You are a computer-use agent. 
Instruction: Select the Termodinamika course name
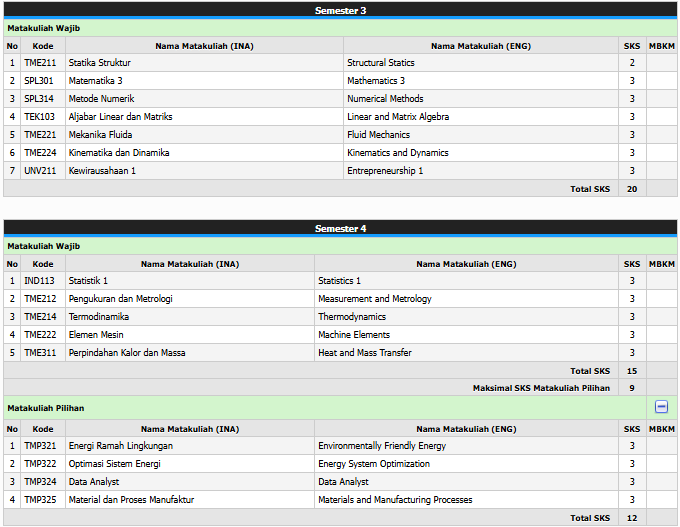98,317
